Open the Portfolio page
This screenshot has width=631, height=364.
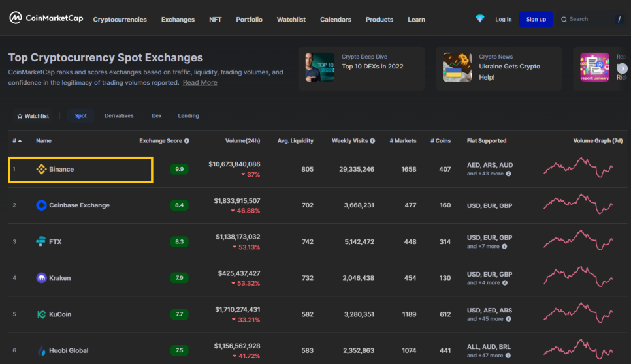tap(249, 20)
